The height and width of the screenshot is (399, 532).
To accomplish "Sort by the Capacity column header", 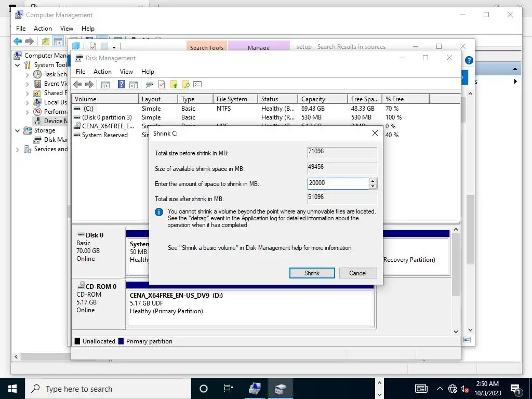I will coord(323,99).
